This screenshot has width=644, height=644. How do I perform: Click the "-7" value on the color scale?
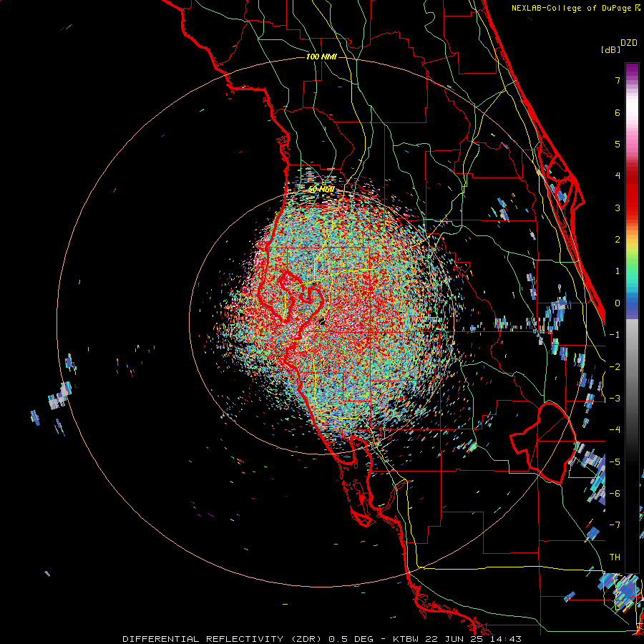click(615, 525)
